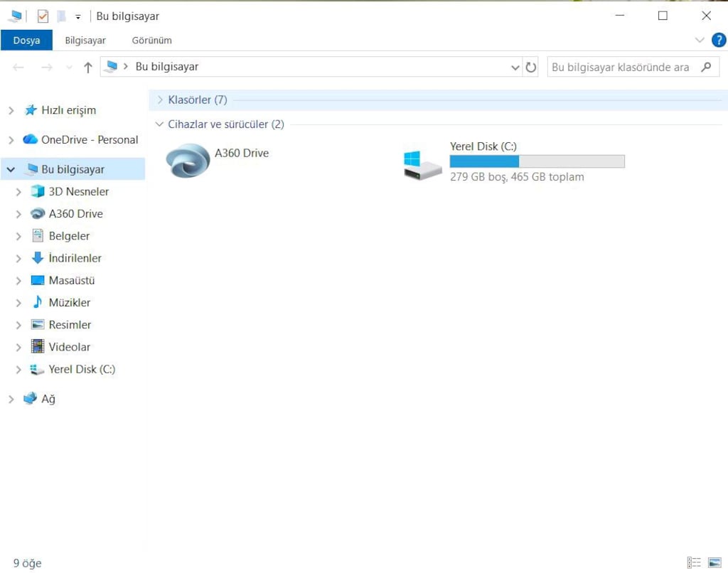Expand the Hızlı erişim tree node
The height and width of the screenshot is (573, 728).
point(11,110)
